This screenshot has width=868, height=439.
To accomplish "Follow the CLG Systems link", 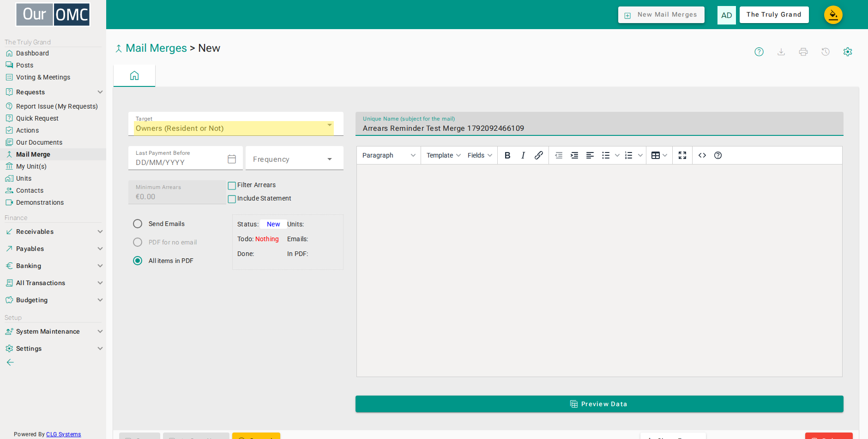I will pyautogui.click(x=63, y=434).
